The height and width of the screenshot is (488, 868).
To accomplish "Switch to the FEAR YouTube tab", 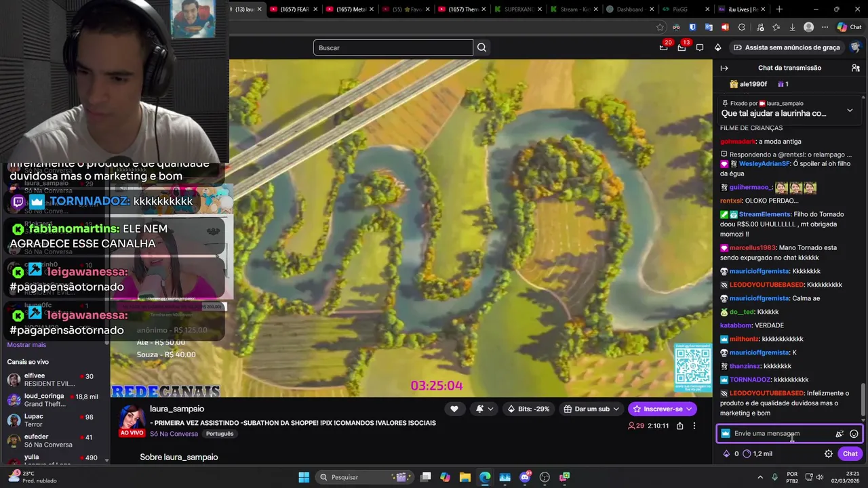I will click(293, 9).
